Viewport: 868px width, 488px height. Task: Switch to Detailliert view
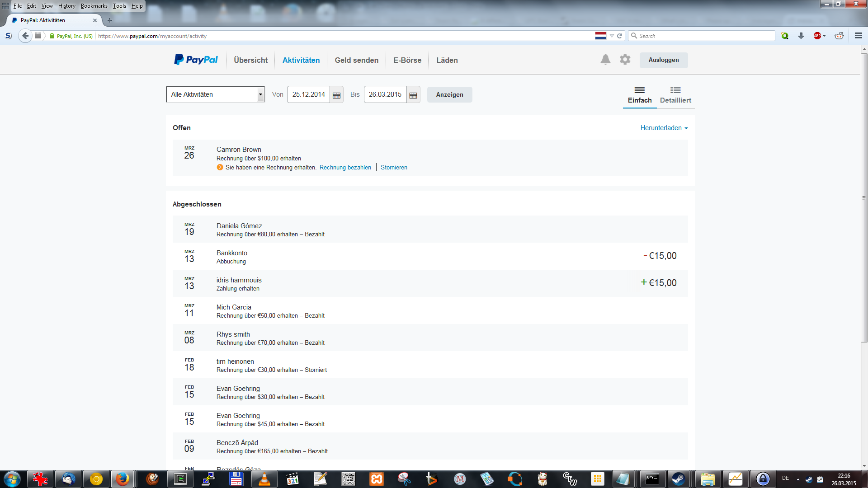(675, 95)
